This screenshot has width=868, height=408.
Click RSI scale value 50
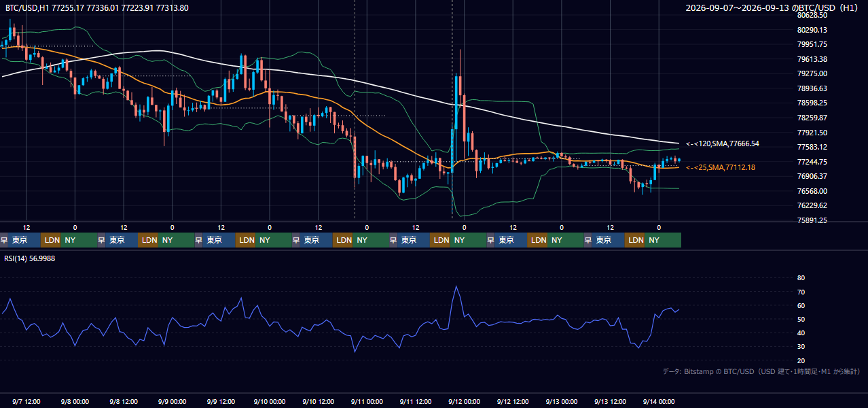point(801,319)
